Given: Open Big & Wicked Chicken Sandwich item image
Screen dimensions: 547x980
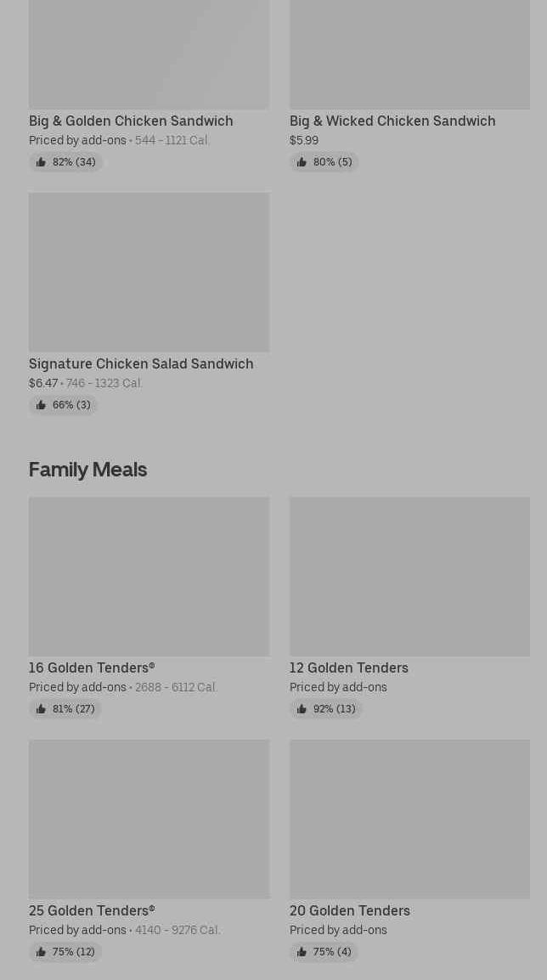Looking at the screenshot, I should tap(409, 54).
